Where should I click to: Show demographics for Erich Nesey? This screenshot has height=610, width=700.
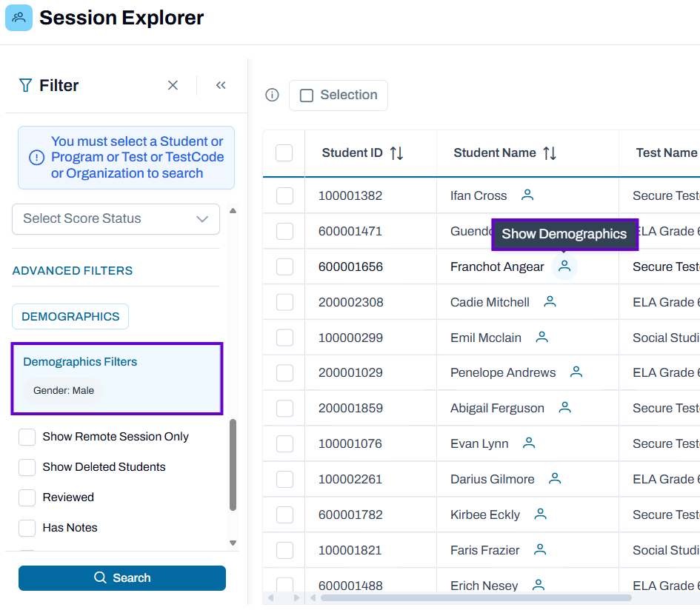coord(539,585)
